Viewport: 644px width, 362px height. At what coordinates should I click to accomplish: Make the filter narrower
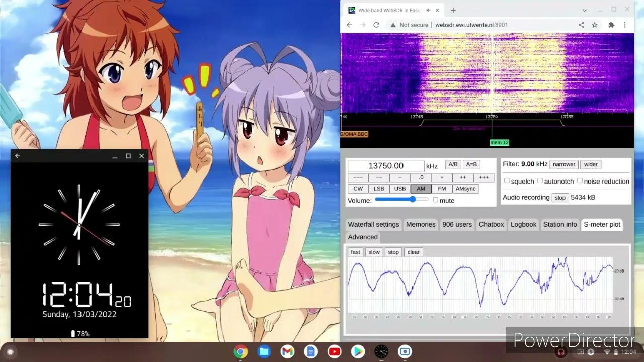[x=564, y=164]
